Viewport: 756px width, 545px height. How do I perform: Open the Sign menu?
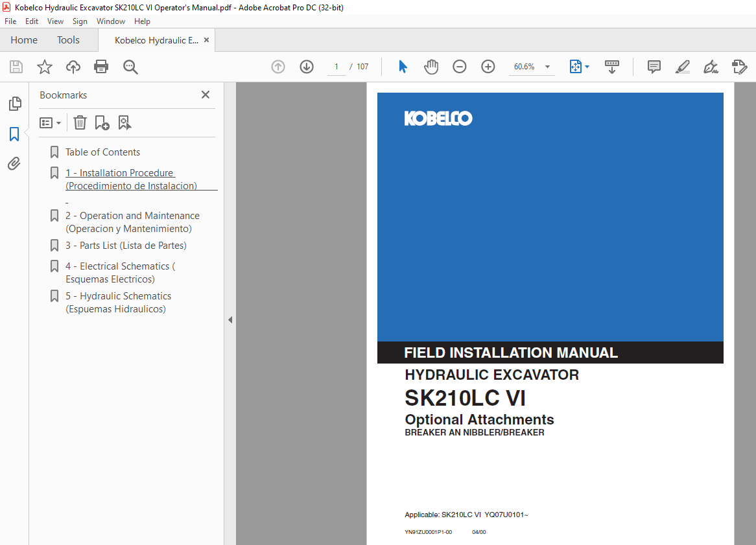point(80,21)
